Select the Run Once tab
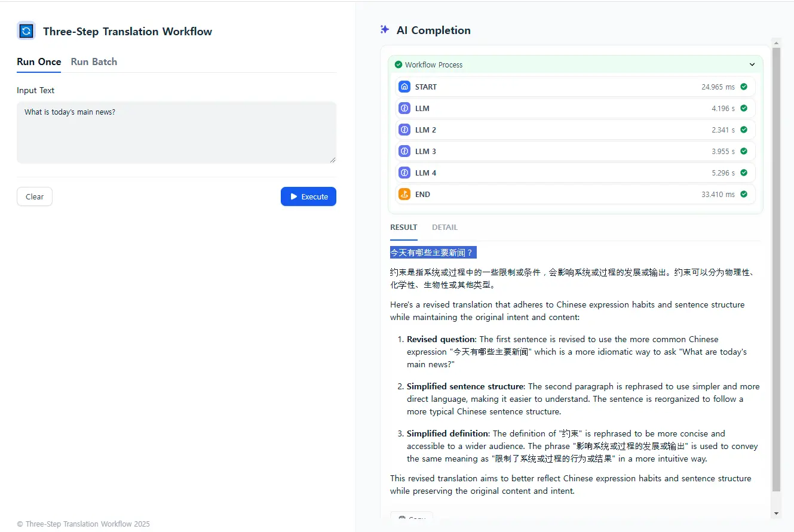This screenshot has height=532, width=794. point(39,61)
